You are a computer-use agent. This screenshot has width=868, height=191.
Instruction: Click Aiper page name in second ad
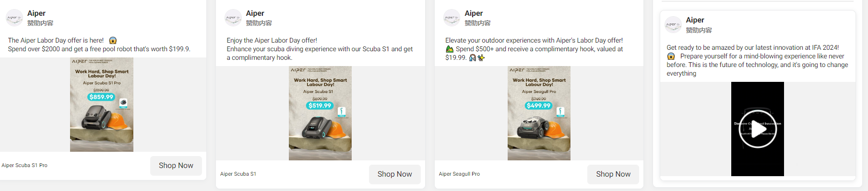coord(255,13)
